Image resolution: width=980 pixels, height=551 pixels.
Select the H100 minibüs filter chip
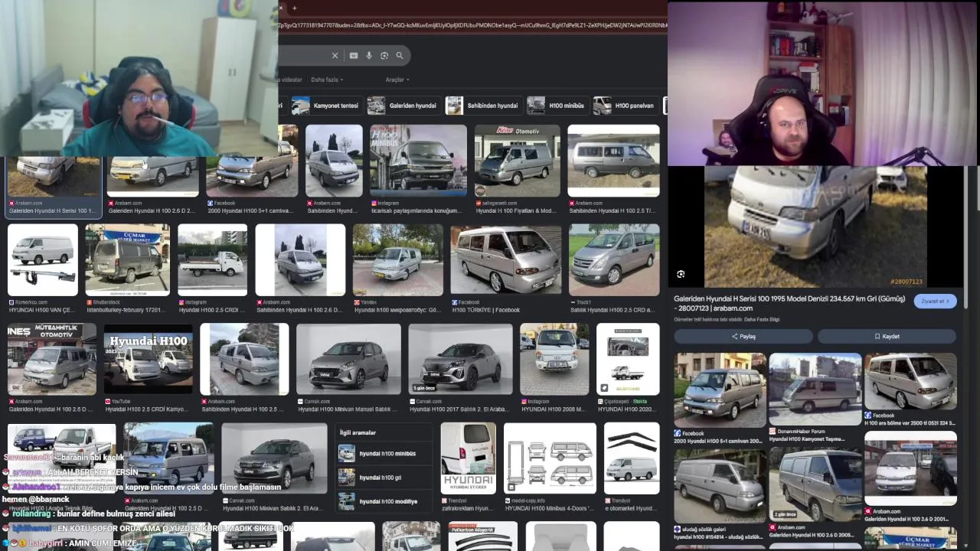(557, 106)
